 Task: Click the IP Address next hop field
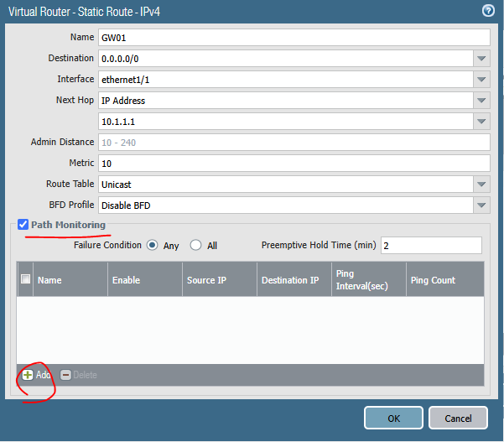[x=286, y=101]
